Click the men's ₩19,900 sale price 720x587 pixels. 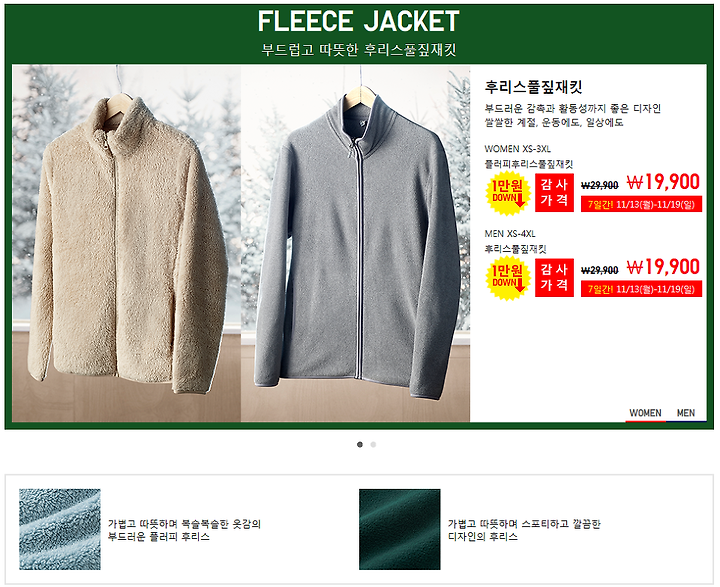(x=663, y=267)
